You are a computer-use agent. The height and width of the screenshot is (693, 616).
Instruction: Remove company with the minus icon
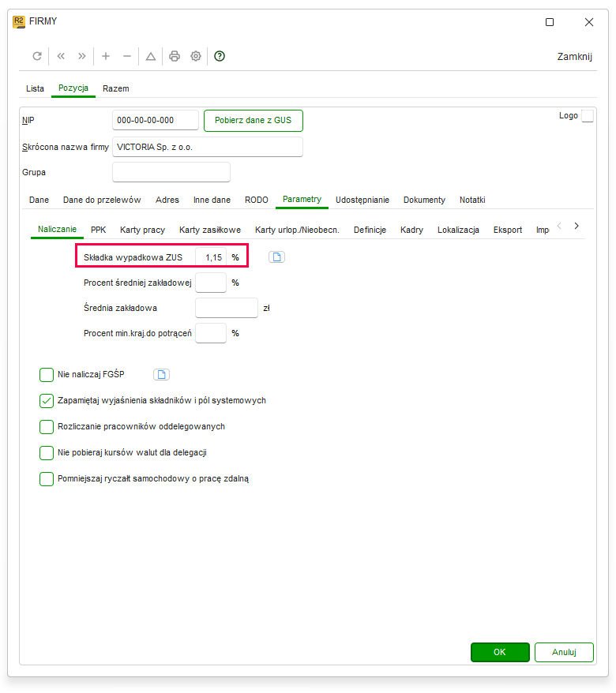127,56
